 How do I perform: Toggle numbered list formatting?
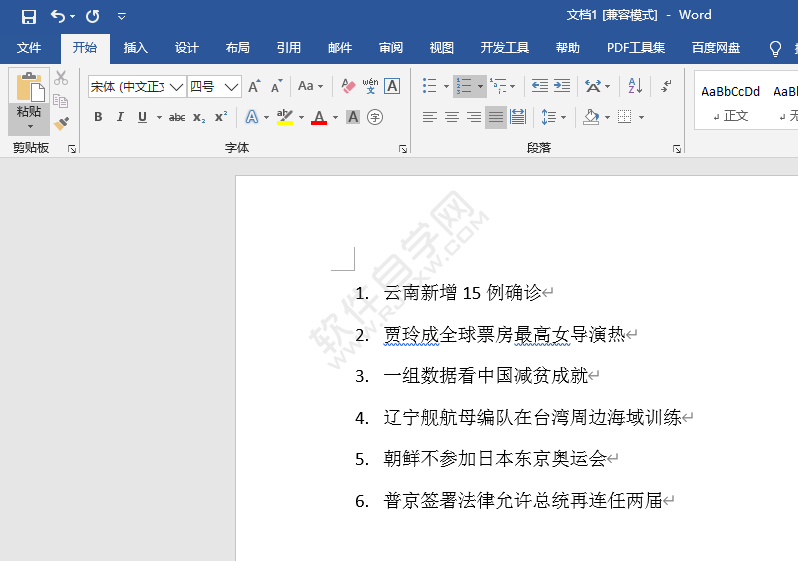point(464,86)
